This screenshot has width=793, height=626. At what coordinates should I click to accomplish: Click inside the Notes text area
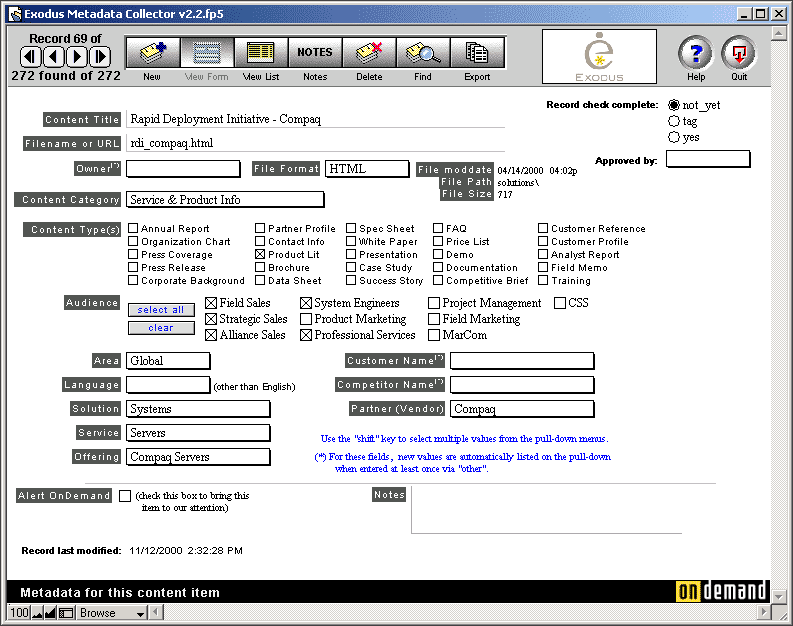pyautogui.click(x=547, y=510)
